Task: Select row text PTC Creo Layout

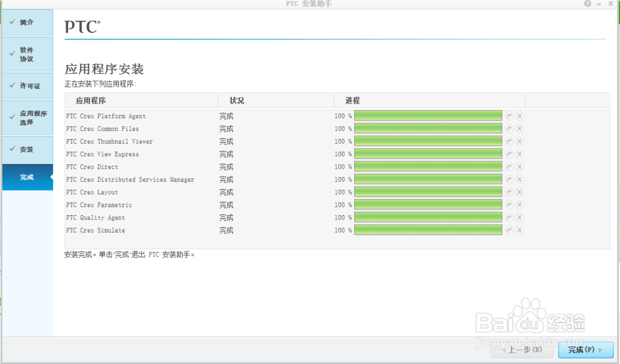Action: 92,192
